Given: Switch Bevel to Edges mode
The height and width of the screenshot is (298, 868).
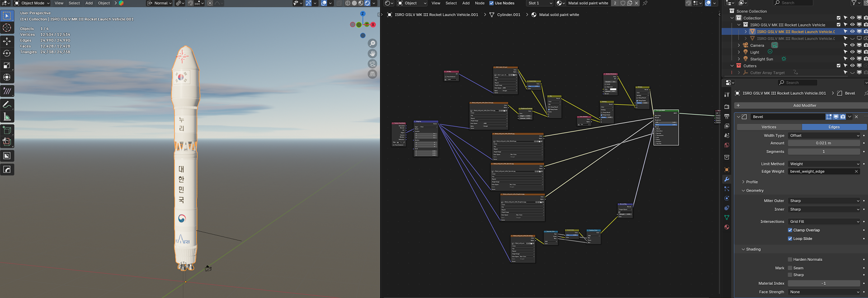Looking at the screenshot, I should click(834, 127).
